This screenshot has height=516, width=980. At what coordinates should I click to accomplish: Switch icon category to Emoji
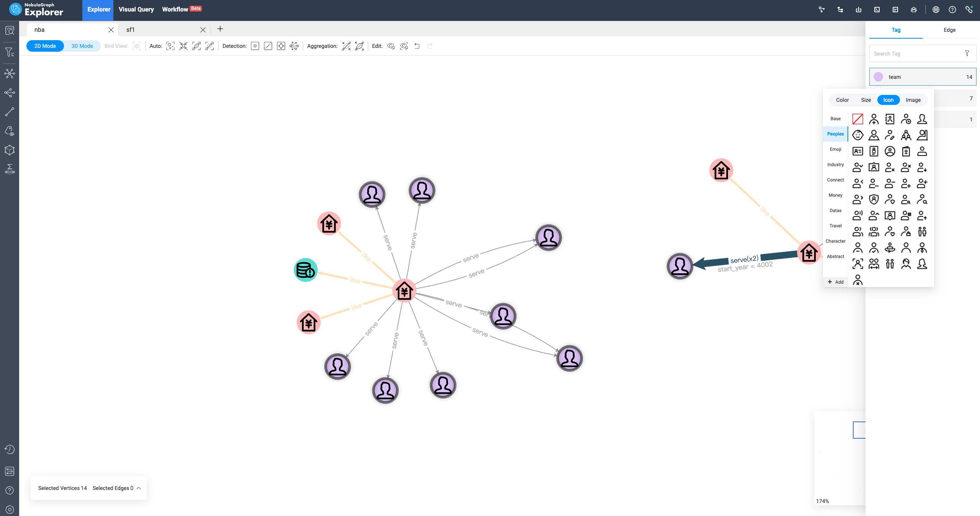point(835,149)
